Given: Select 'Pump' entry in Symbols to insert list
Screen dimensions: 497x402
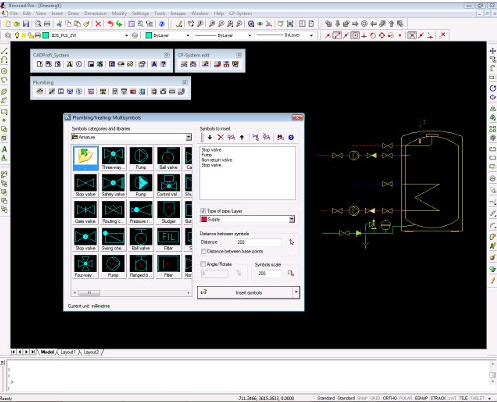Looking at the screenshot, I should click(207, 155).
